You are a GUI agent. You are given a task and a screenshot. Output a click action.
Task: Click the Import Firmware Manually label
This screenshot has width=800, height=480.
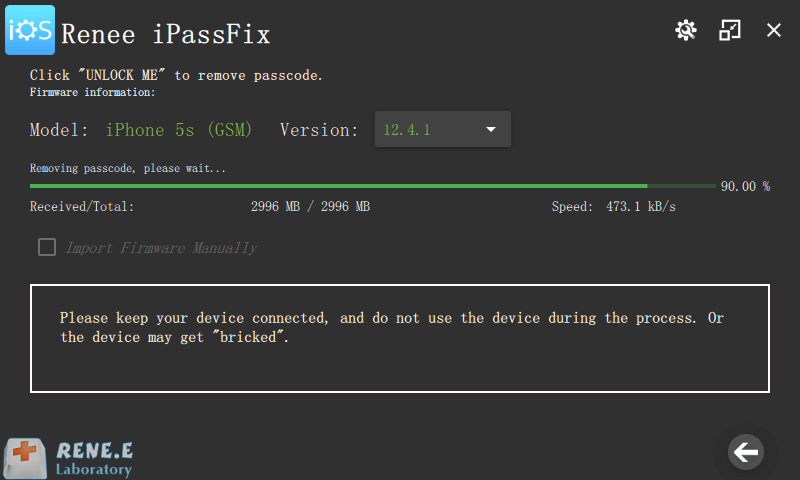[x=161, y=248]
